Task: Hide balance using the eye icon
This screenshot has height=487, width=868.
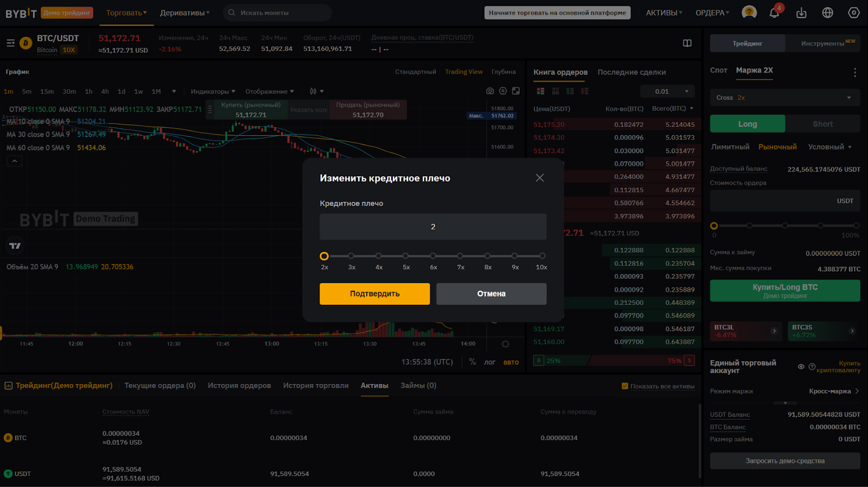Action: pyautogui.click(x=801, y=367)
